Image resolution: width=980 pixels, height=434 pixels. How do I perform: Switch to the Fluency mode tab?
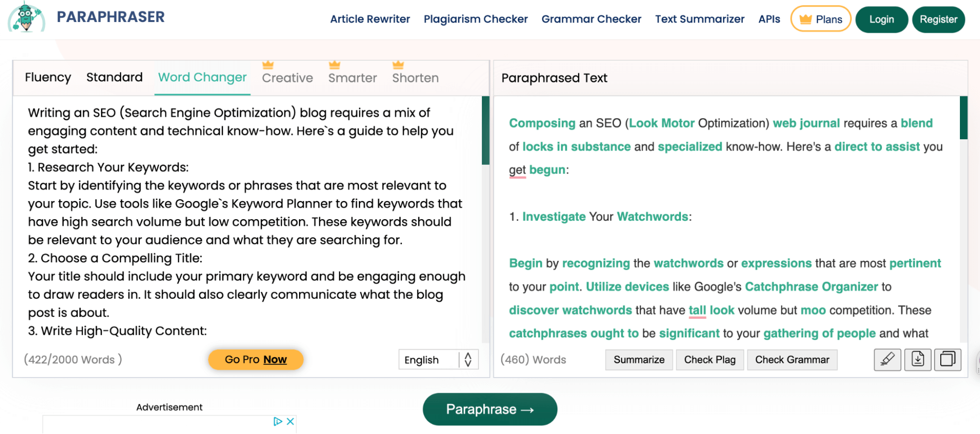point(48,77)
